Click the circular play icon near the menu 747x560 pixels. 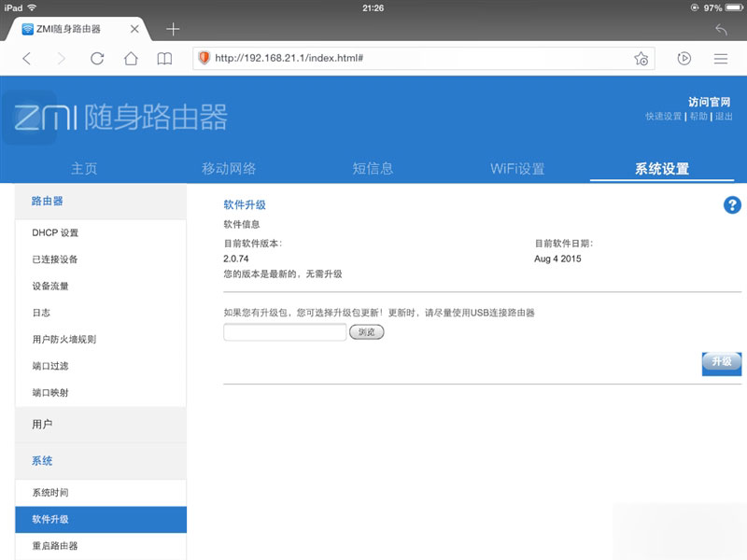(684, 57)
